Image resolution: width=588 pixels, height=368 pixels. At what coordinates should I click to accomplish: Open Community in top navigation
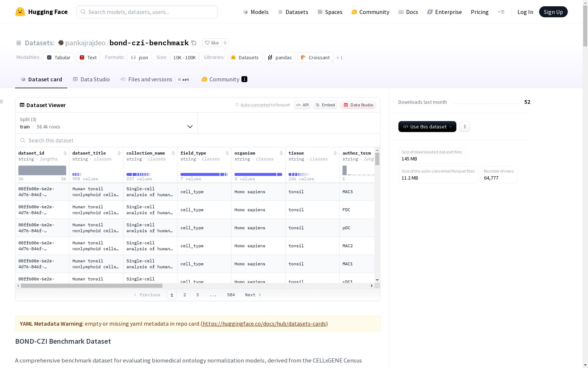[370, 12]
